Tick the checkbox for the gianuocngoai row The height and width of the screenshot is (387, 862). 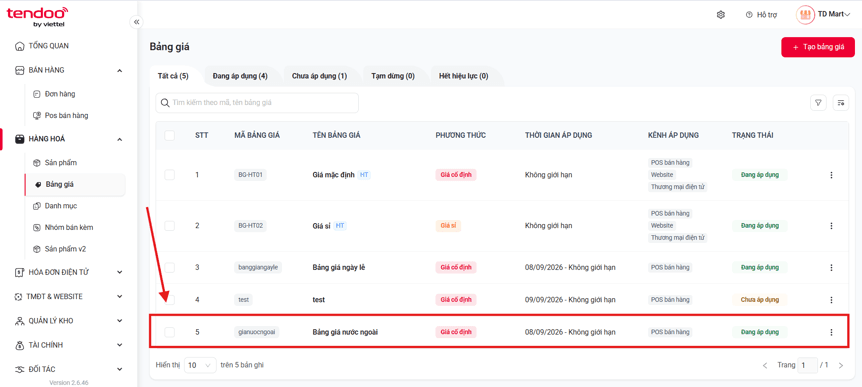[170, 332]
